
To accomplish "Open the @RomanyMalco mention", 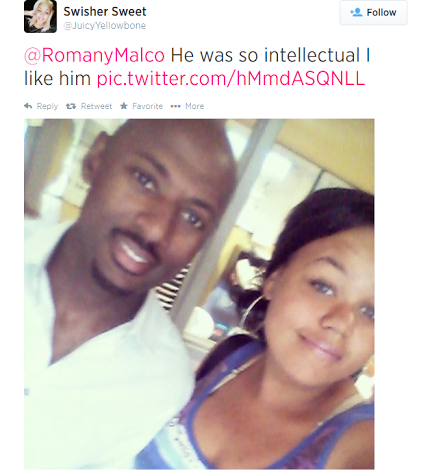I will pyautogui.click(x=94, y=55).
